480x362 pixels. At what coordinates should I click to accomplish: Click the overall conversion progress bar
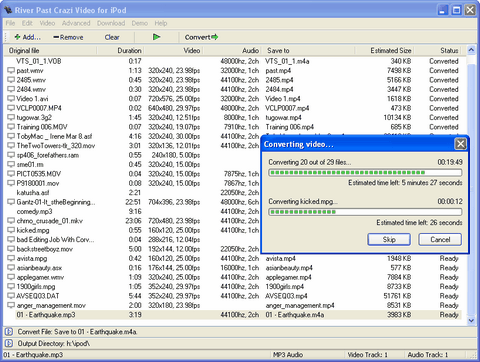365,173
